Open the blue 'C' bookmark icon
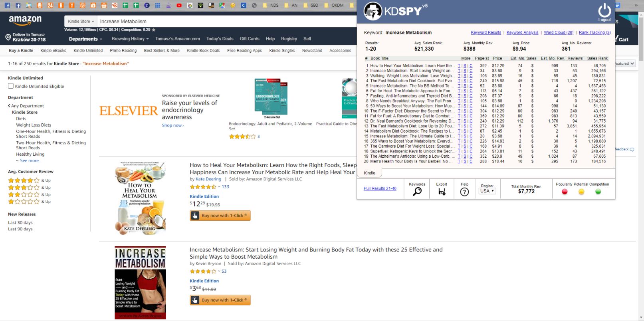 tap(243, 5)
